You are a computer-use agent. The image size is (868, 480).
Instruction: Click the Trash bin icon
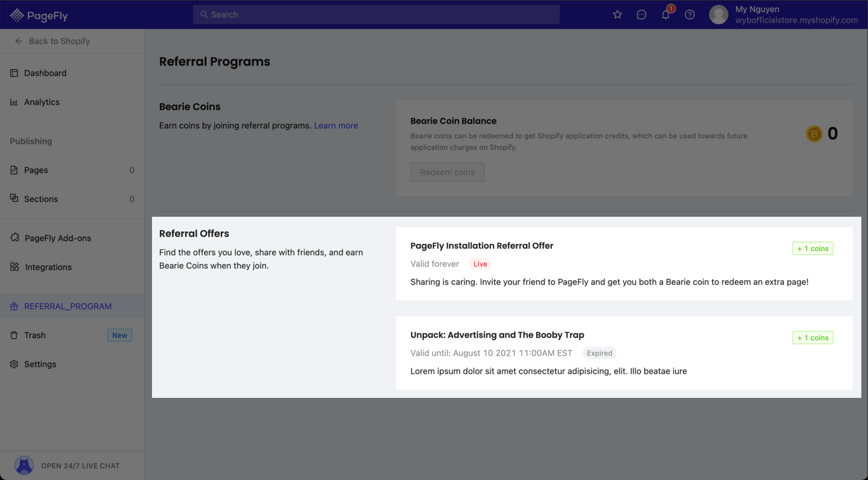(14, 335)
